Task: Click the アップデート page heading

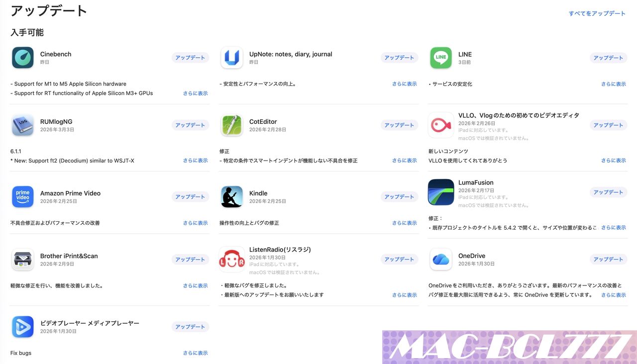Action: coord(49,10)
